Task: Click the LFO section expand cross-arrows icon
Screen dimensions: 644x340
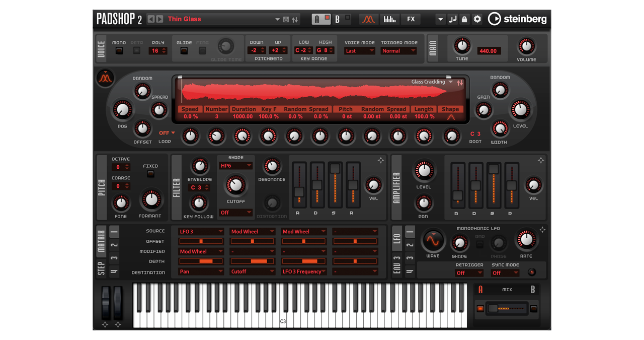Action: pos(542,230)
